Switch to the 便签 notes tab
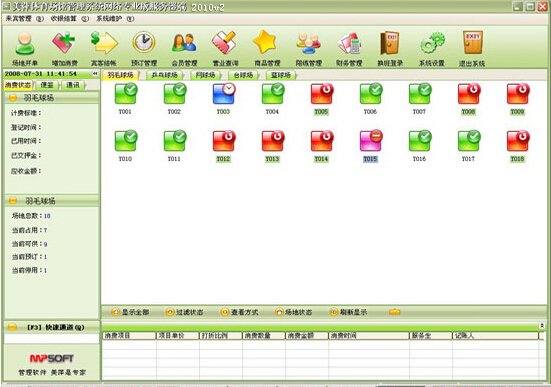 pos(47,85)
